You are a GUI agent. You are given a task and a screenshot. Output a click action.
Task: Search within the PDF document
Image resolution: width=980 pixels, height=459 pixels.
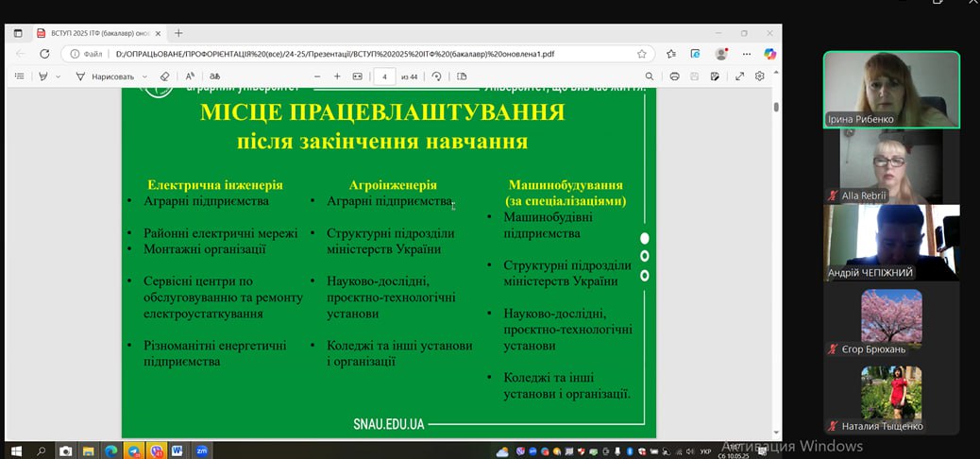click(650, 76)
